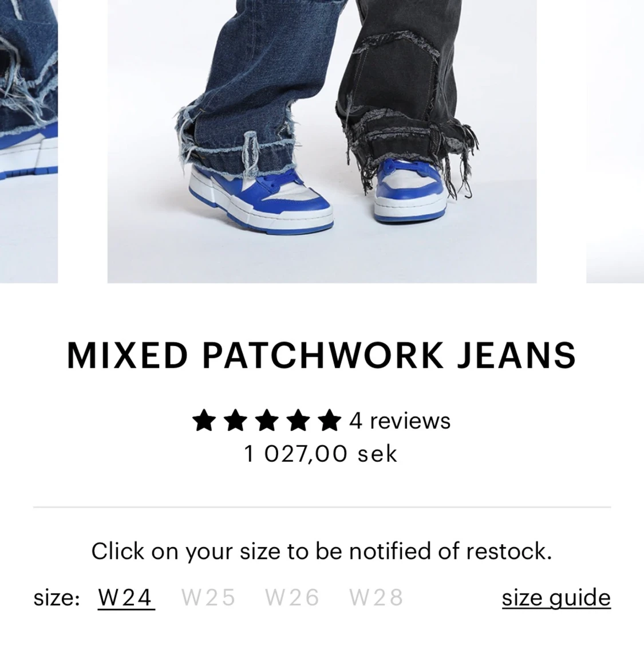The height and width of the screenshot is (645, 644).
Task: Open the size guide link
Action: pyautogui.click(x=556, y=597)
